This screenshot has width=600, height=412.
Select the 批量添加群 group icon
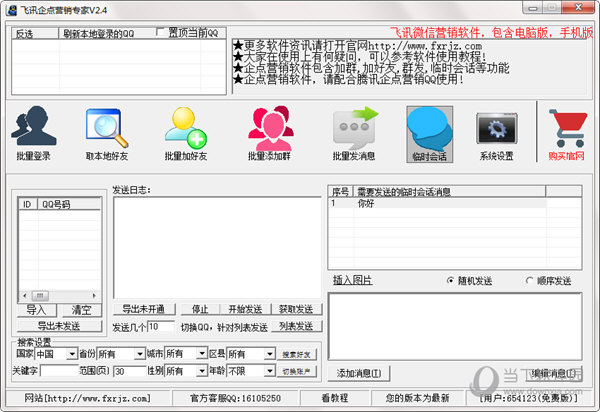270,133
